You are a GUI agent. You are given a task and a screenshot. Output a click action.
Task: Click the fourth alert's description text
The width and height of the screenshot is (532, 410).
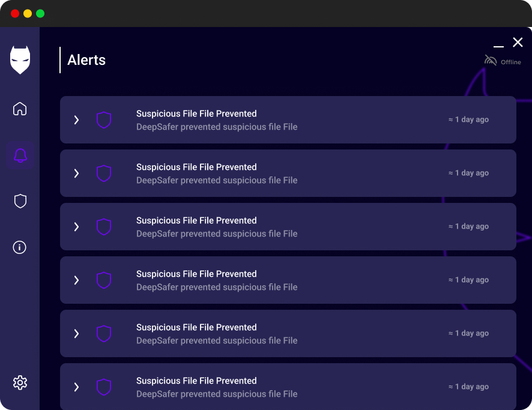tap(217, 287)
